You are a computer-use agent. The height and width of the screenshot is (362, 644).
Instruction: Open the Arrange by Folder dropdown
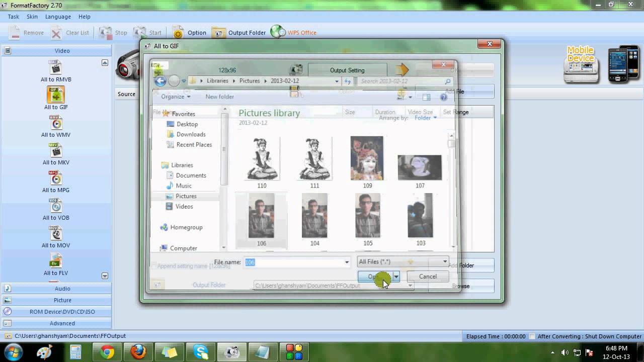(426, 118)
